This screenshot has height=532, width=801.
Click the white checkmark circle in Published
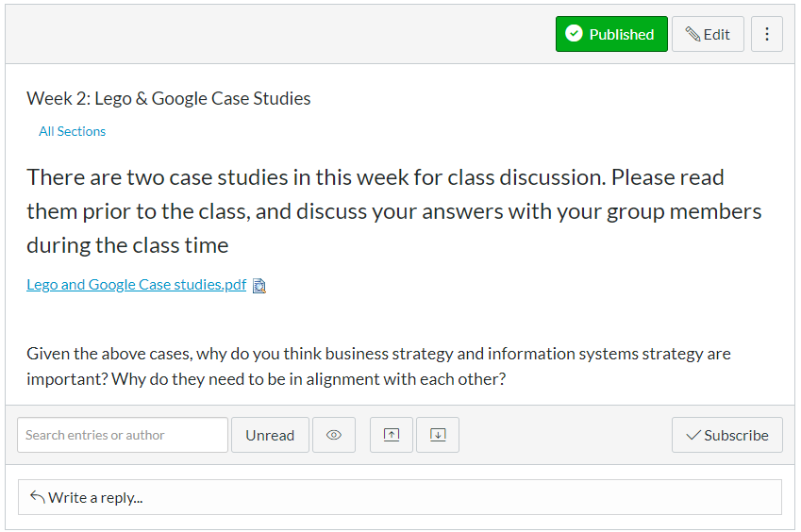coord(574,34)
